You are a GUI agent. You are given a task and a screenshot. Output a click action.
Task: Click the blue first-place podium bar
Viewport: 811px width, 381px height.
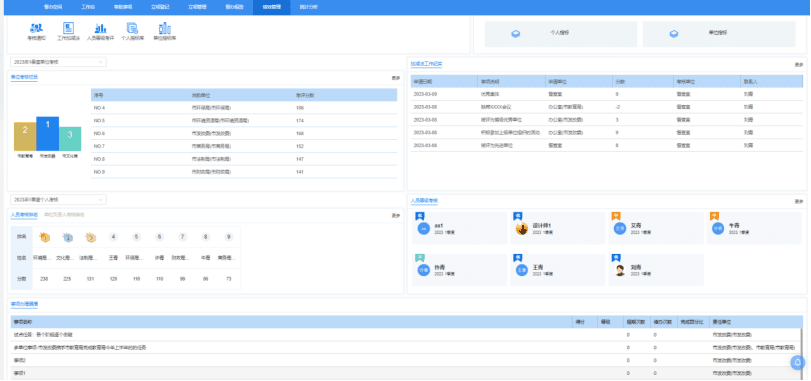click(48, 133)
